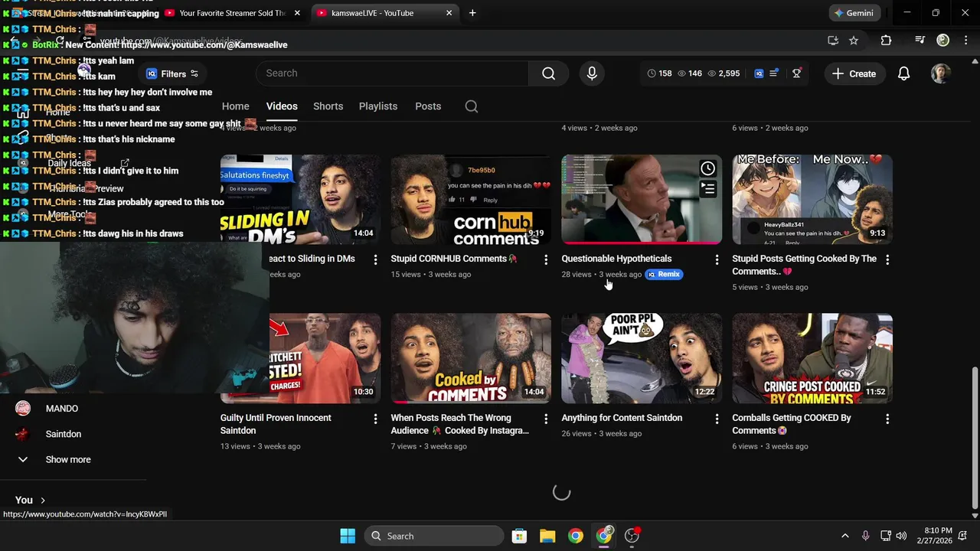Expand subscriptions with Show more

68,459
